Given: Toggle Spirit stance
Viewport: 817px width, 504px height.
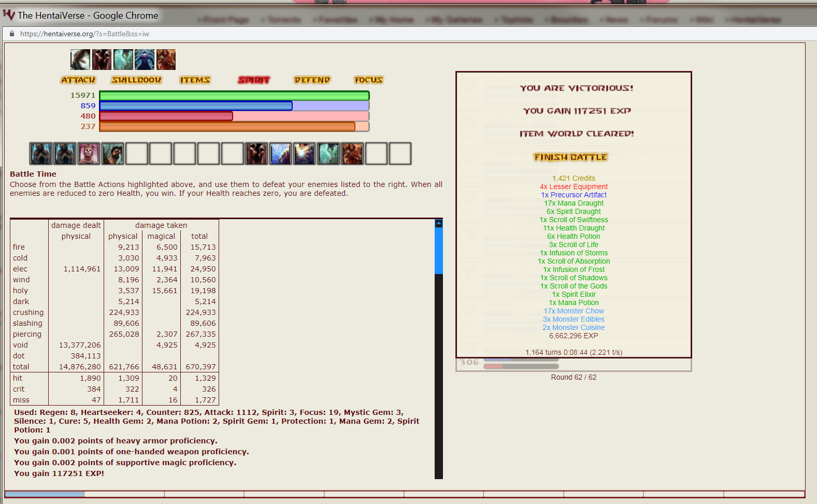Looking at the screenshot, I should [254, 80].
